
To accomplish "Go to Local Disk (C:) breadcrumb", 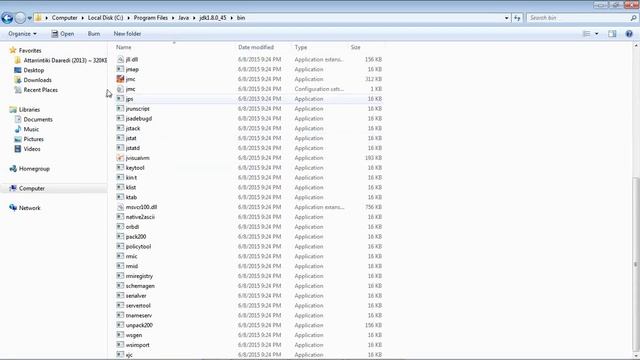I will 105,18.
